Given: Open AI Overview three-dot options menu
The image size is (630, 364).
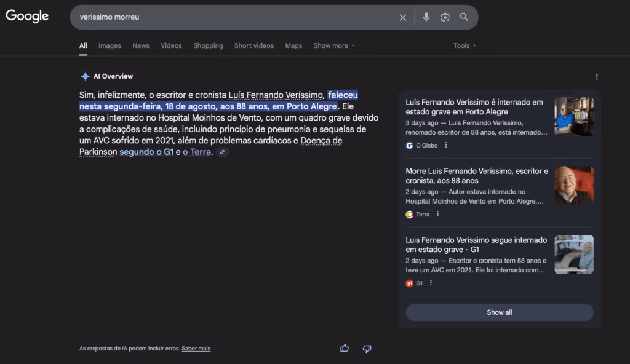Looking at the screenshot, I should [x=596, y=77].
